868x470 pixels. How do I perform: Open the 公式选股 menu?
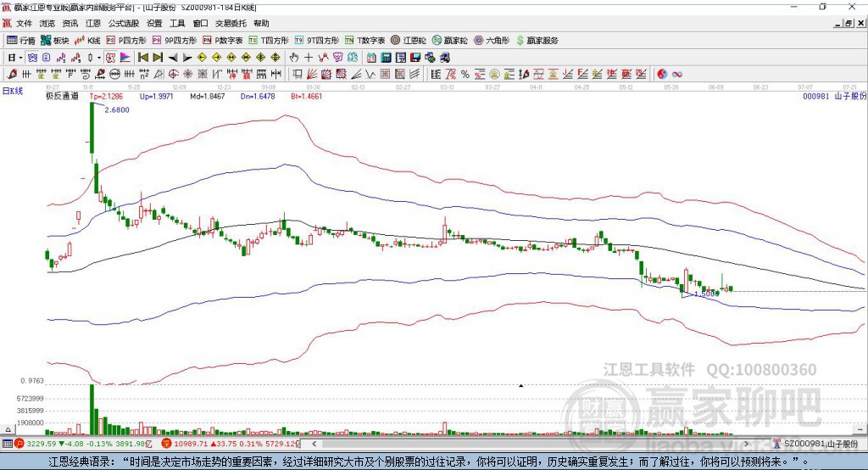coord(124,23)
